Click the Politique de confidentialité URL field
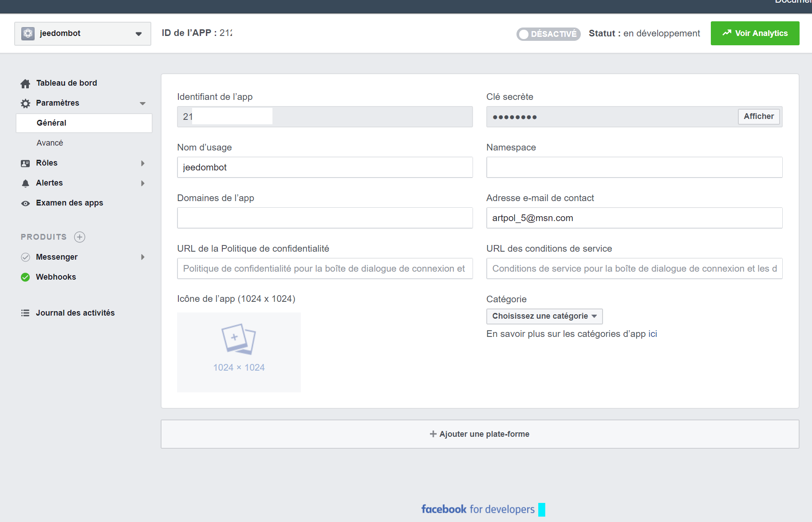 325,269
